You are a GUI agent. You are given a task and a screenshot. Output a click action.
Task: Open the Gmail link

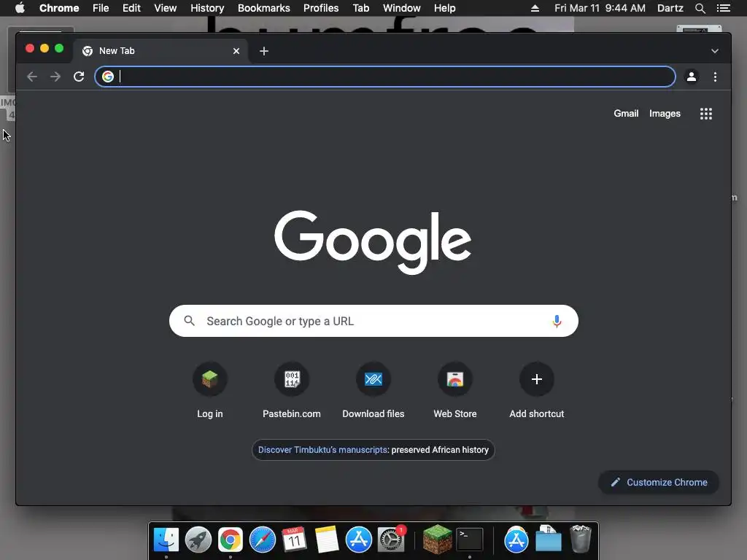click(x=626, y=113)
